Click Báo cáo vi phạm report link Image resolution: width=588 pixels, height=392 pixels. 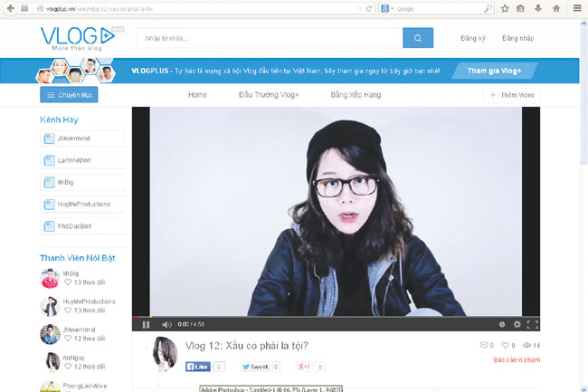[517, 359]
